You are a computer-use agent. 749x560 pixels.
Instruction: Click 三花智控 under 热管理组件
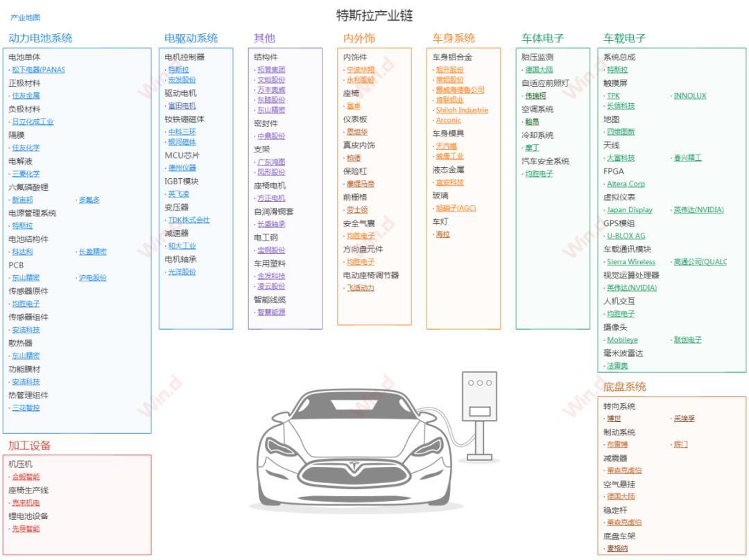point(26,408)
